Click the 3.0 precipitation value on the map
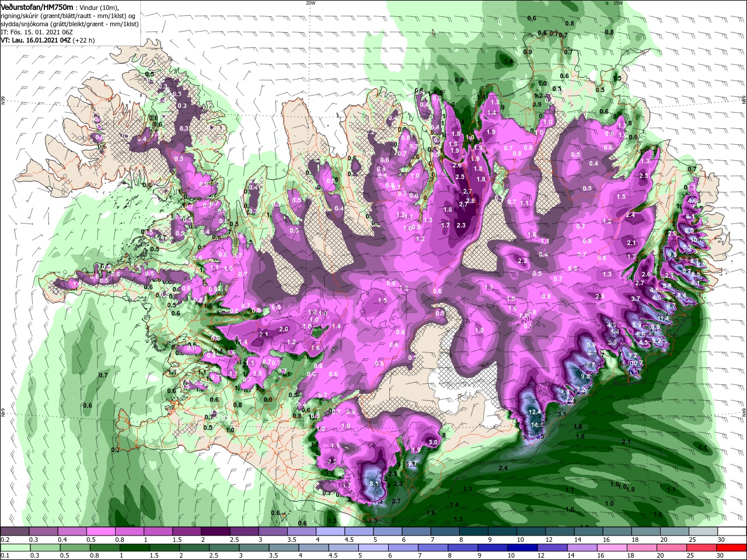Viewport: 747px width, 560px height. [x=433, y=443]
